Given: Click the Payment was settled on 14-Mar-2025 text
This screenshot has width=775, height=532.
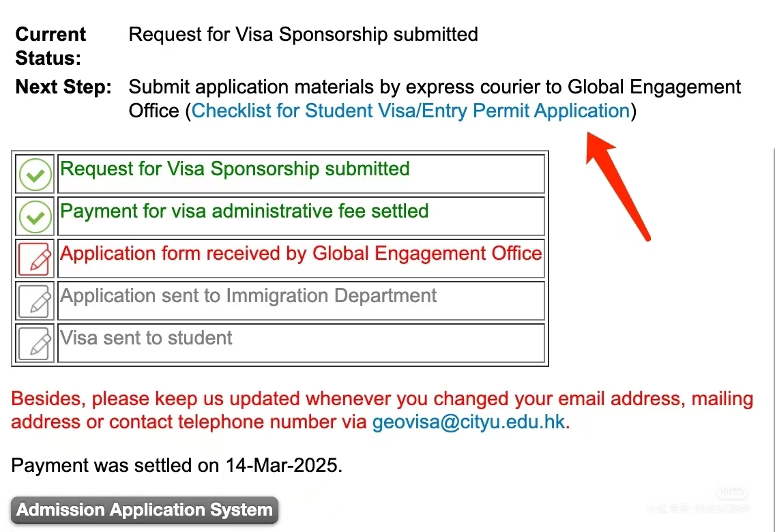Looking at the screenshot, I should tap(177, 465).
